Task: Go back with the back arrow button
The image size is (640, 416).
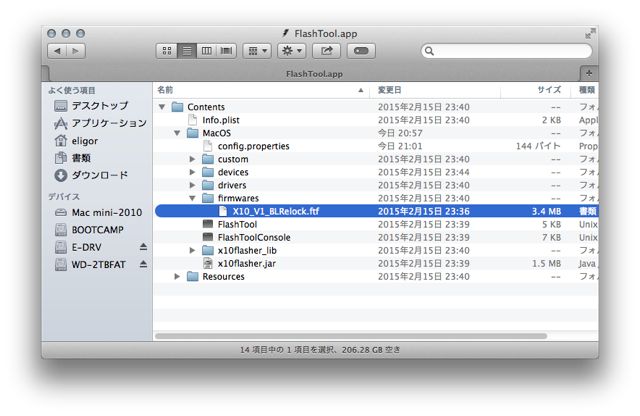Action: tap(57, 51)
